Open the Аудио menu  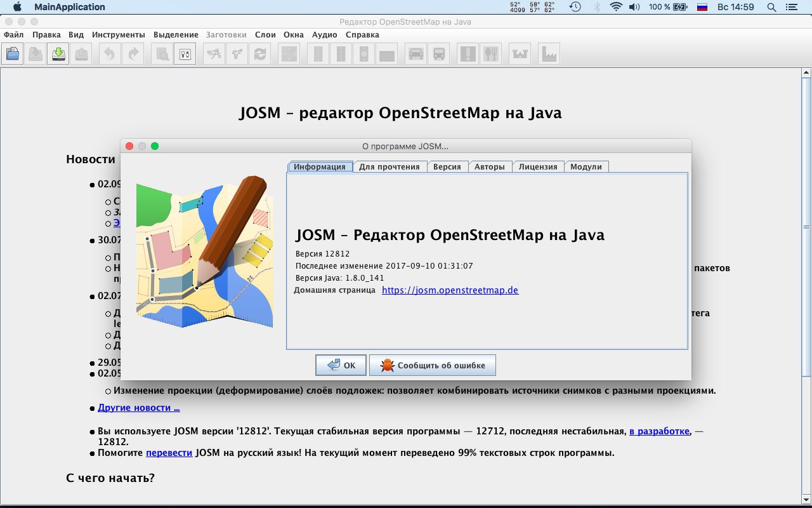[325, 34]
